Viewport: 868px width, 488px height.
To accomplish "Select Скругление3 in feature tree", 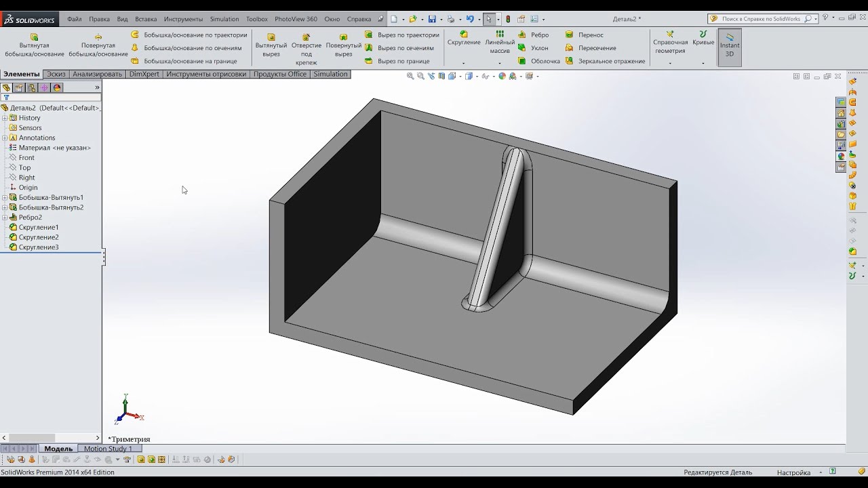I will pos(35,247).
